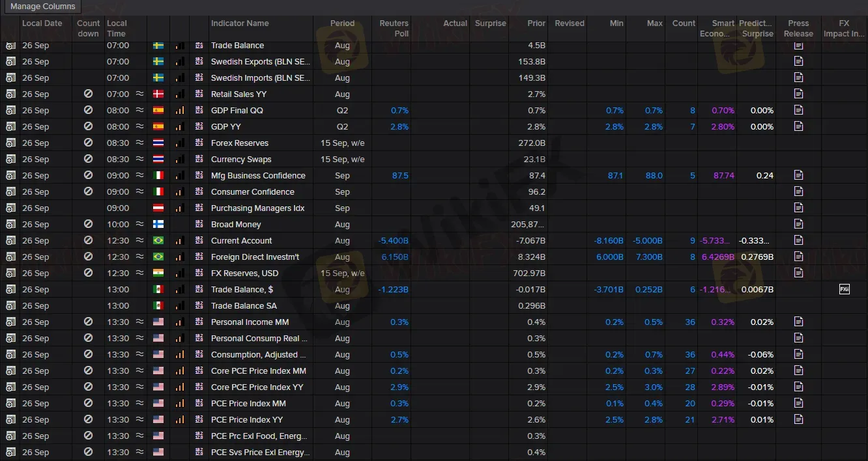Open press release for Personal Income MM
Image resolution: width=868 pixels, height=461 pixels.
coord(798,322)
